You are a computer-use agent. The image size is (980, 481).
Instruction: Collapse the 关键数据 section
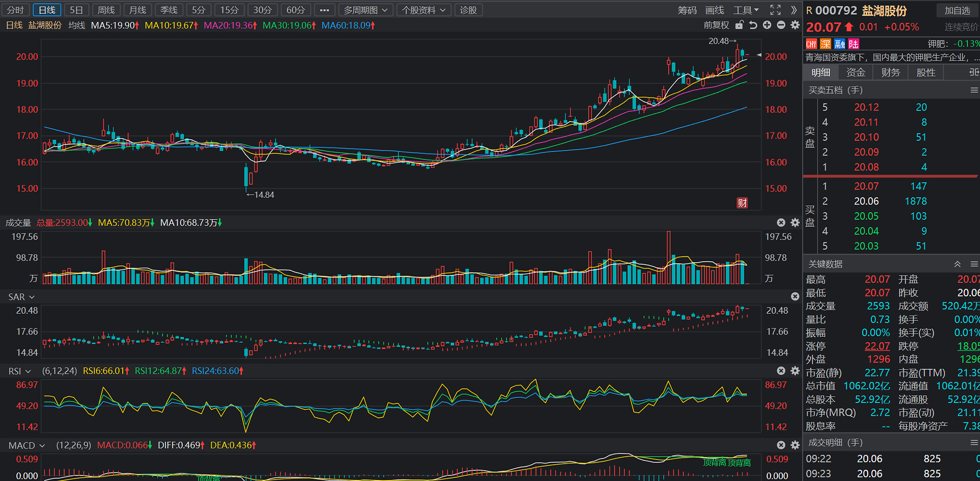958,264
